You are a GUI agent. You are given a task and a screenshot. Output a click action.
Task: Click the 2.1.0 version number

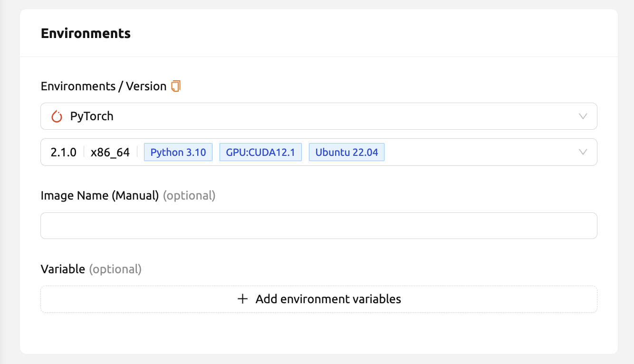point(63,153)
